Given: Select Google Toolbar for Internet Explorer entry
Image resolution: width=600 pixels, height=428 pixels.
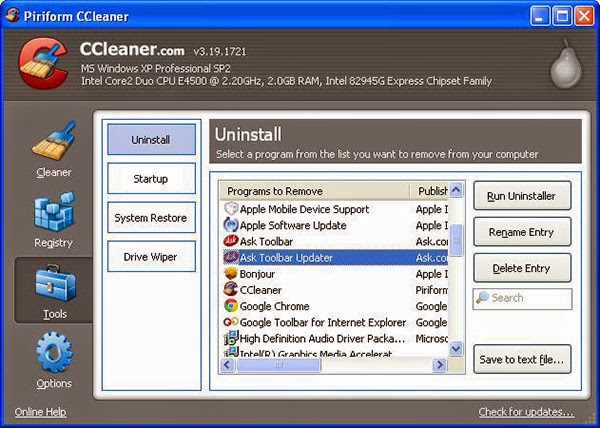Looking at the screenshot, I should (x=335, y=322).
